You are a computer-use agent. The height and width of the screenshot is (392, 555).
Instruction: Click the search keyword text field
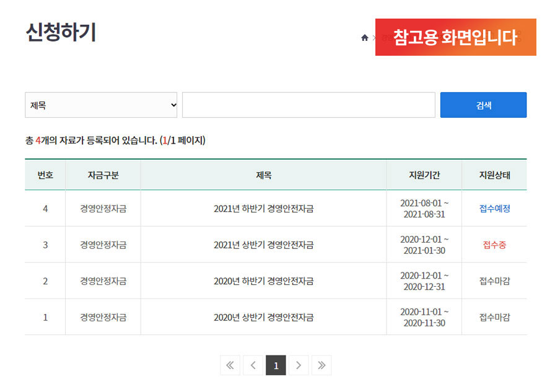pos(308,105)
